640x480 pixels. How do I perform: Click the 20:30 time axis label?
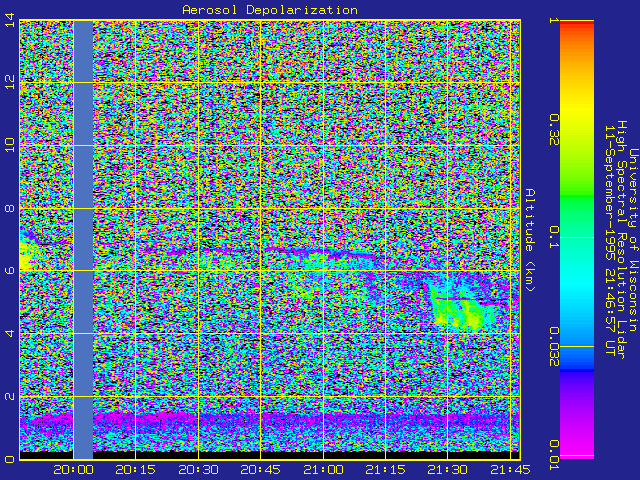click(x=198, y=470)
